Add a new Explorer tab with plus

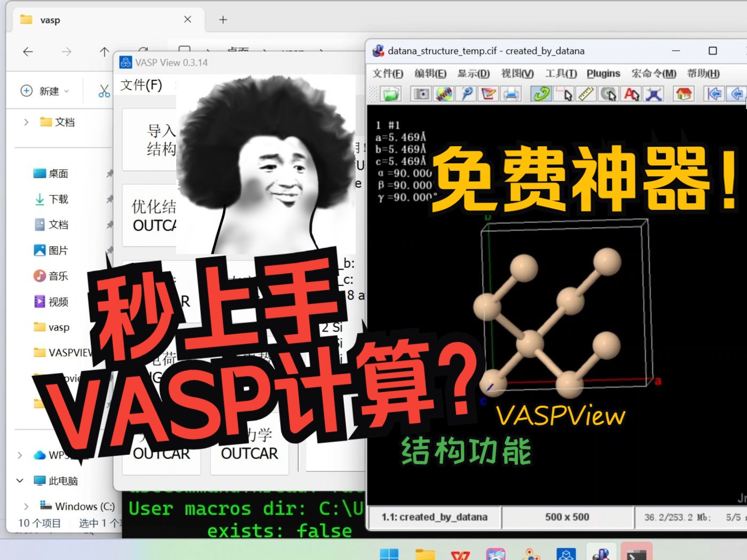click(x=223, y=20)
